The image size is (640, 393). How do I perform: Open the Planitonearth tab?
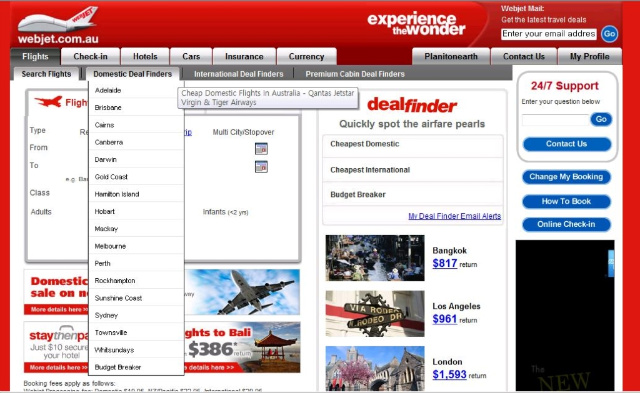[451, 56]
